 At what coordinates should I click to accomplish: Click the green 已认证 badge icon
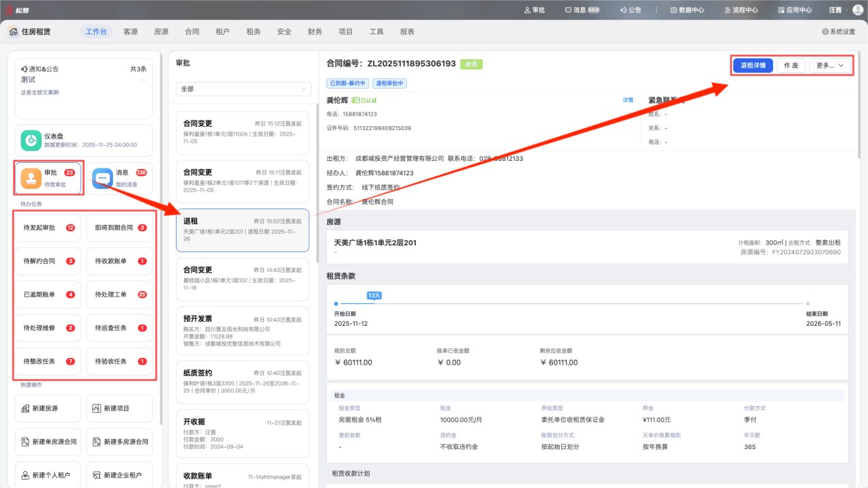355,100
